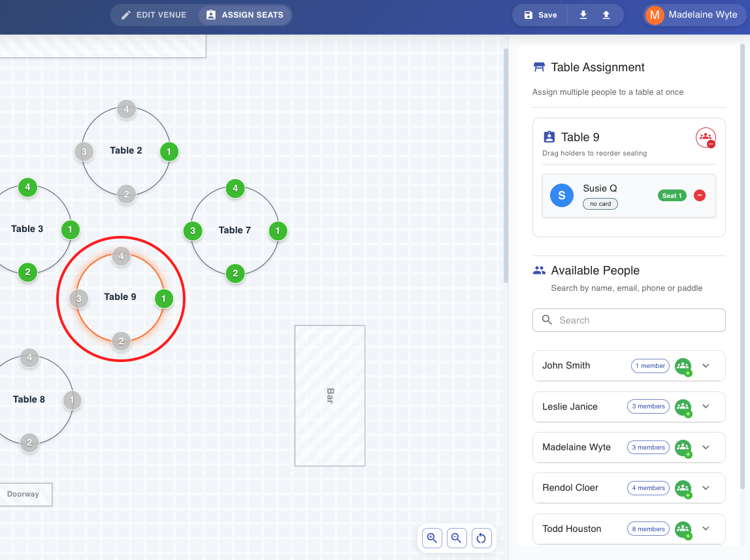Switch to the Edit Venue tab

point(154,15)
